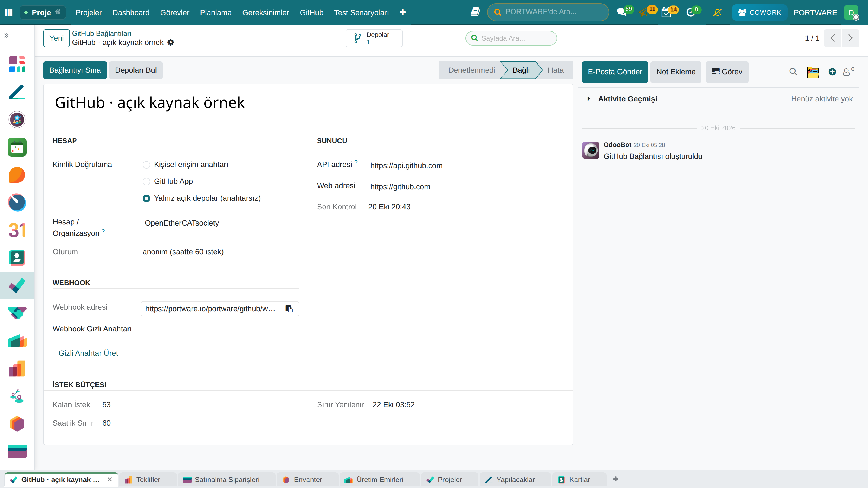This screenshot has width=868, height=488.
Task: Open the Dashboard menu
Action: pyautogui.click(x=131, y=12)
